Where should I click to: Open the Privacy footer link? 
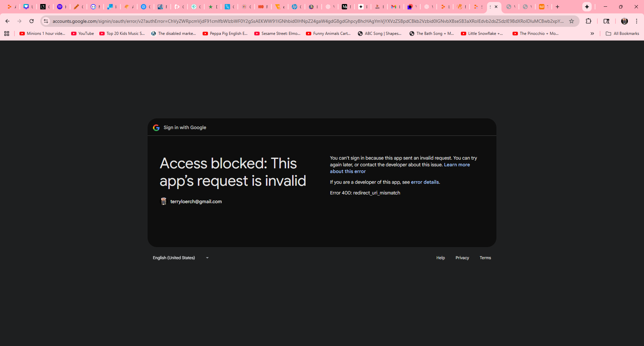pyautogui.click(x=462, y=258)
